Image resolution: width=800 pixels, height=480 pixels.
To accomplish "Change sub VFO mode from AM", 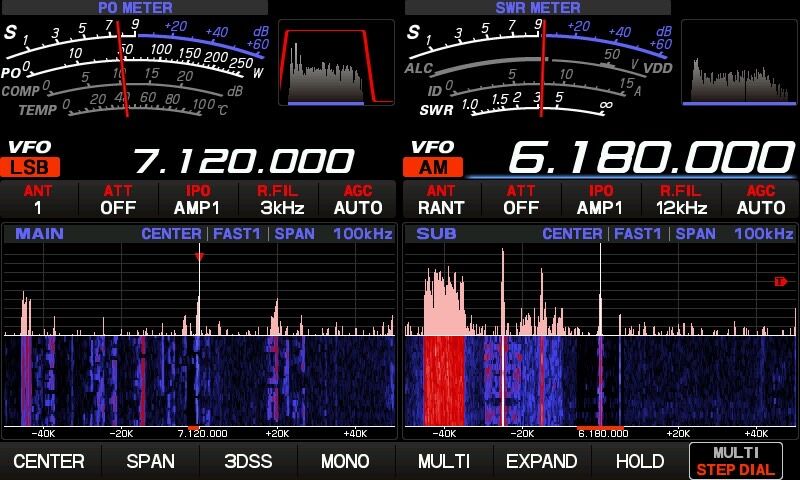I will [x=433, y=167].
